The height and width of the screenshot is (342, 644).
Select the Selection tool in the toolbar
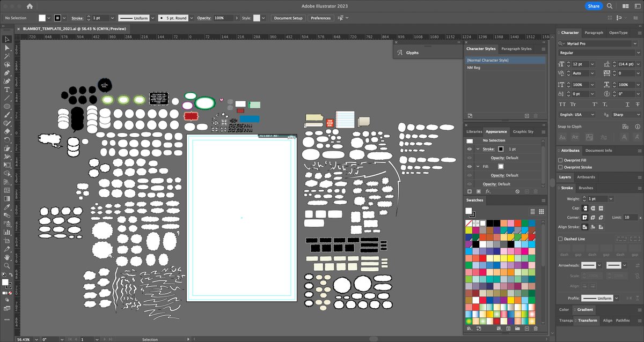pos(7,39)
